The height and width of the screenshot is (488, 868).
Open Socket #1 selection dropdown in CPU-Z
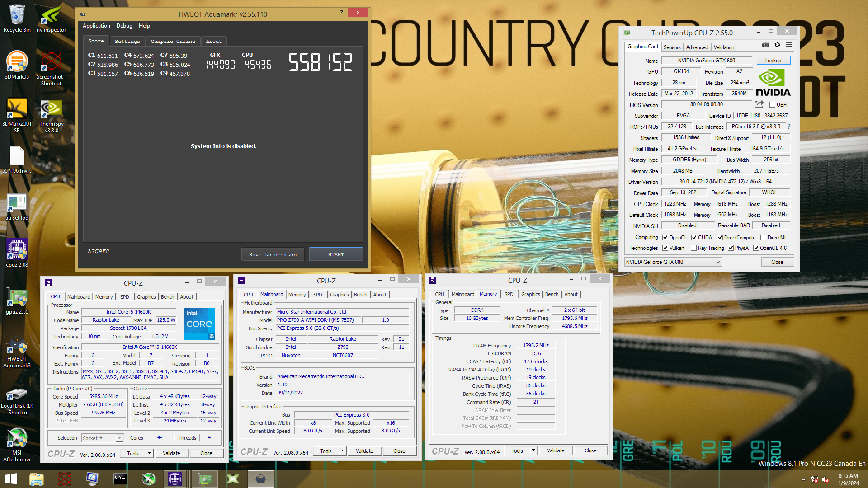point(102,438)
